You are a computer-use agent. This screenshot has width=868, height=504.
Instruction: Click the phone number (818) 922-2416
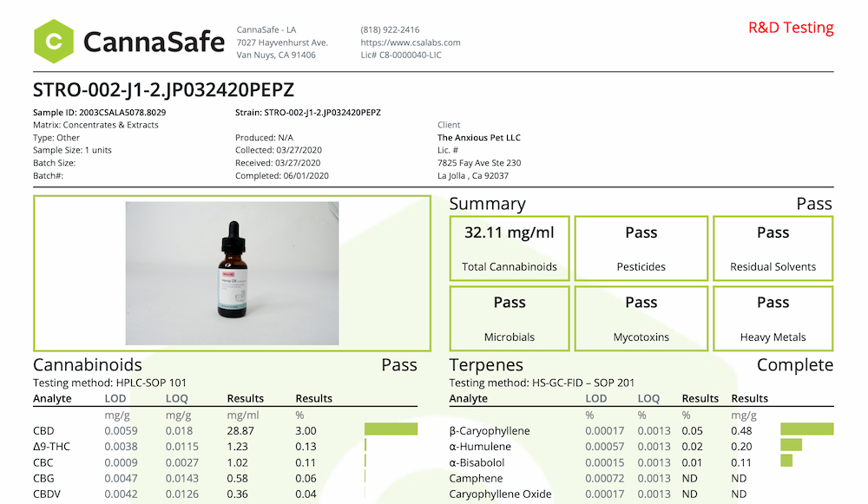click(390, 29)
